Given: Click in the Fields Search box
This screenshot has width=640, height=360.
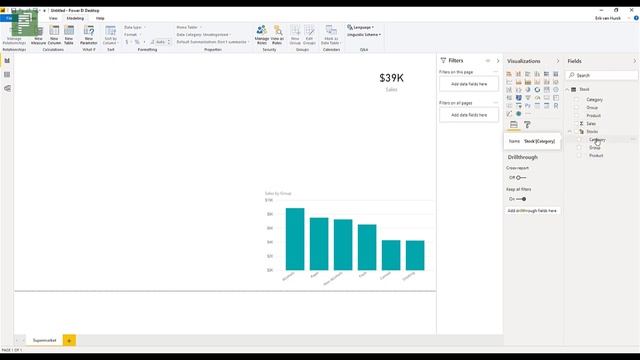Looking at the screenshot, I should pos(602,76).
